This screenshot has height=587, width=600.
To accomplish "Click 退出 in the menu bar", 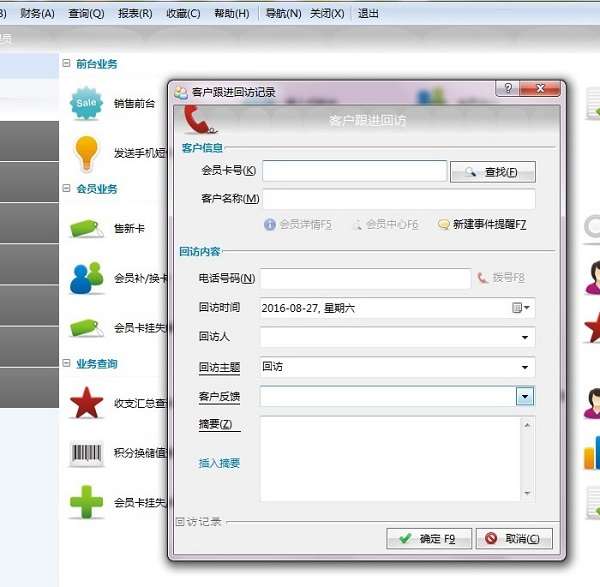I will pos(368,14).
